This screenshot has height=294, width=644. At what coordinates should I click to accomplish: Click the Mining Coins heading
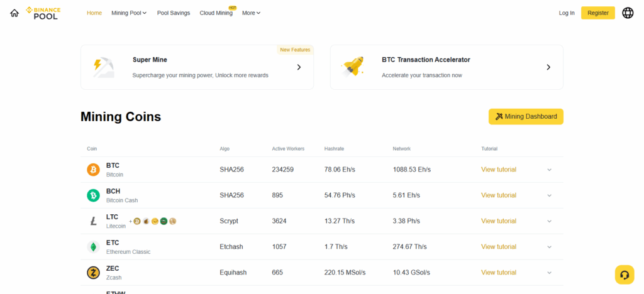tap(121, 117)
